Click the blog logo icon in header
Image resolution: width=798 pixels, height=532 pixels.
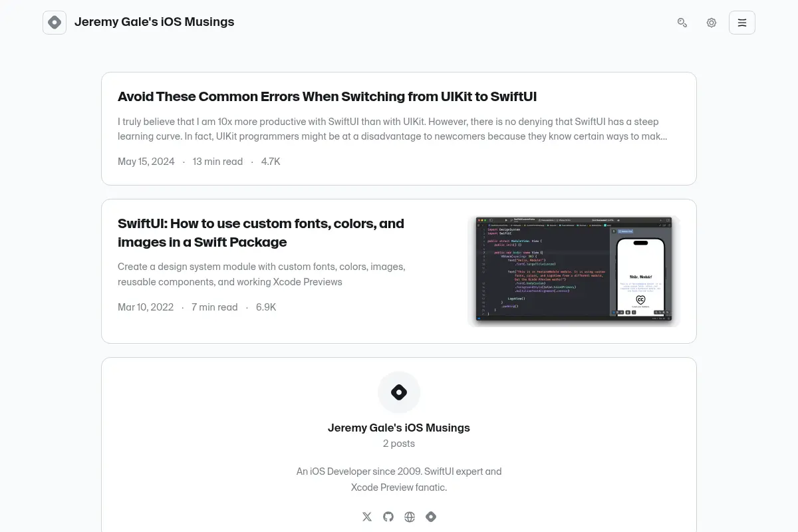[x=55, y=23]
